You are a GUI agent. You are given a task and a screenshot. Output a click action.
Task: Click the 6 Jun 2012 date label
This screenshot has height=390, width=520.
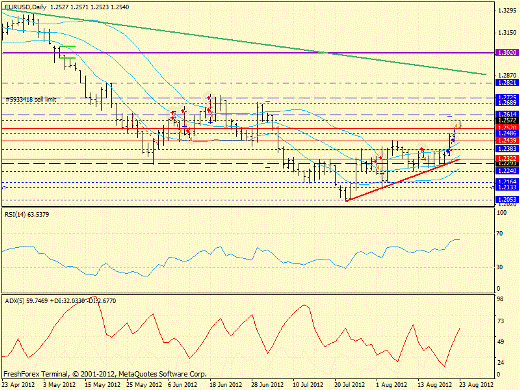pos(182,385)
